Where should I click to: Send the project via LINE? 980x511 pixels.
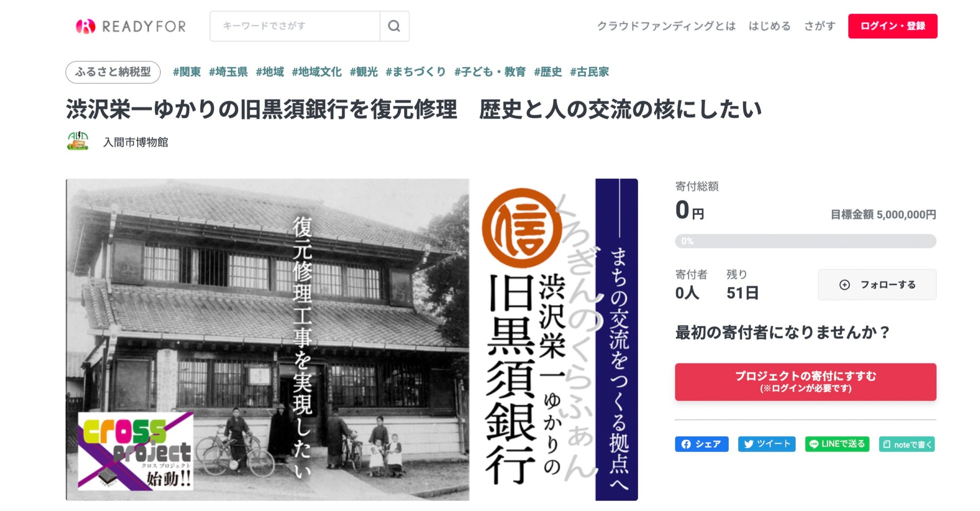point(837,444)
